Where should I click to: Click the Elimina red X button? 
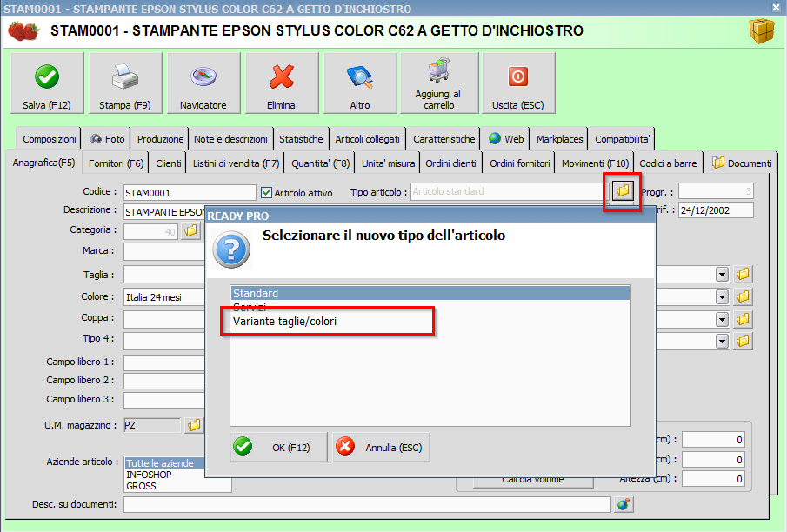tap(282, 83)
